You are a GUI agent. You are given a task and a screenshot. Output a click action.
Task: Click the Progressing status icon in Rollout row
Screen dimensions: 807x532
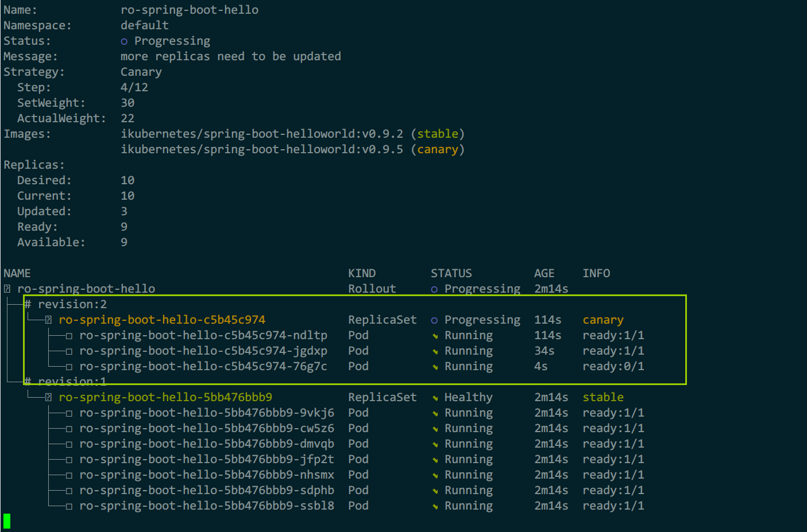click(434, 289)
